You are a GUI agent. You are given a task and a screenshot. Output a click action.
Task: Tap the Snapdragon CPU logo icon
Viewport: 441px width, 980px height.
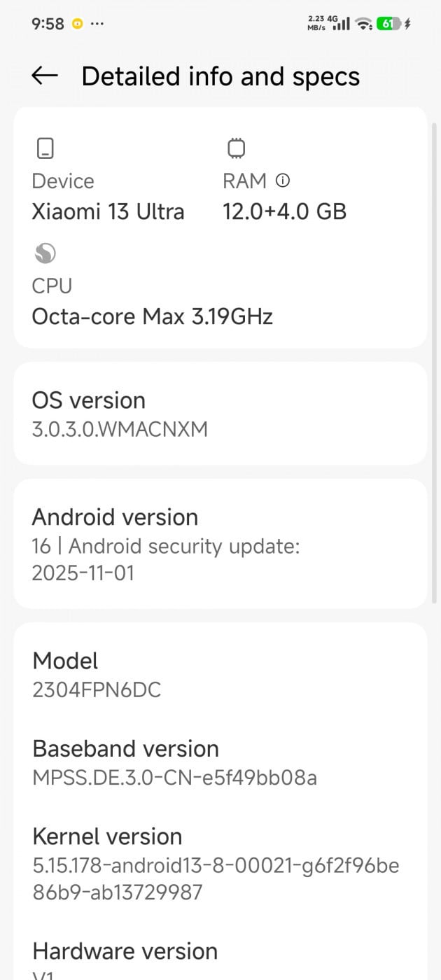[45, 253]
